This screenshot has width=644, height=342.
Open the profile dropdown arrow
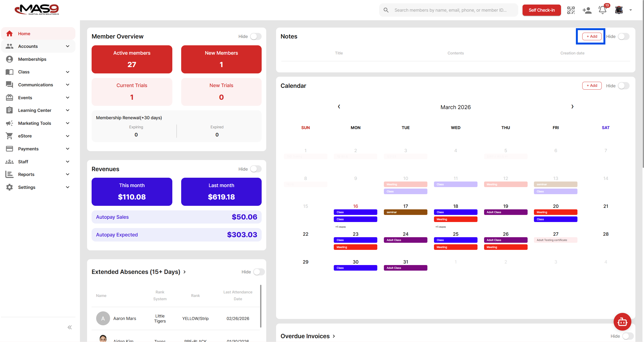point(631,10)
